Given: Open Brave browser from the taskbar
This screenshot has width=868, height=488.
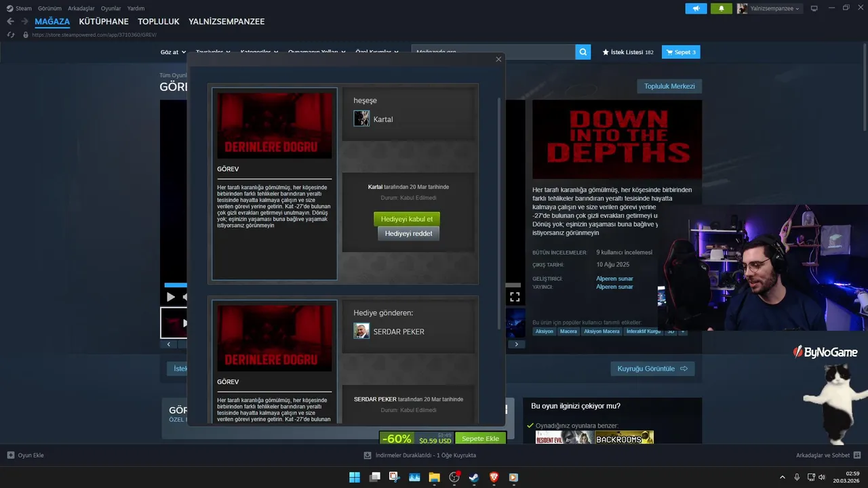Looking at the screenshot, I should click(x=494, y=477).
